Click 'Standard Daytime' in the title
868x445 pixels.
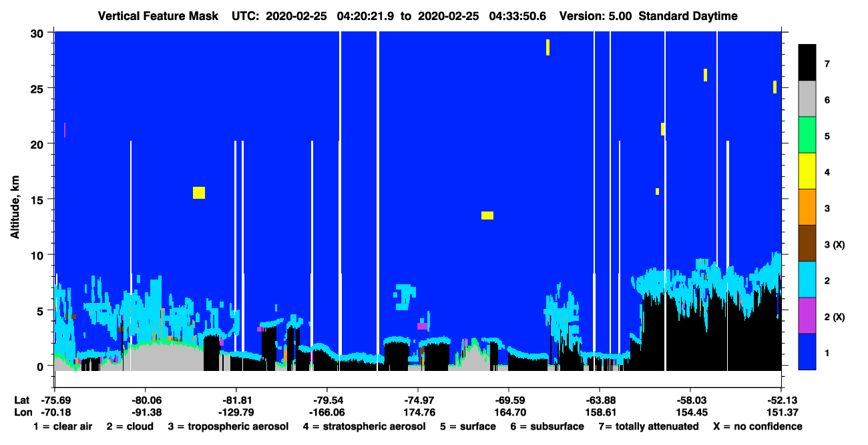pyautogui.click(x=688, y=16)
